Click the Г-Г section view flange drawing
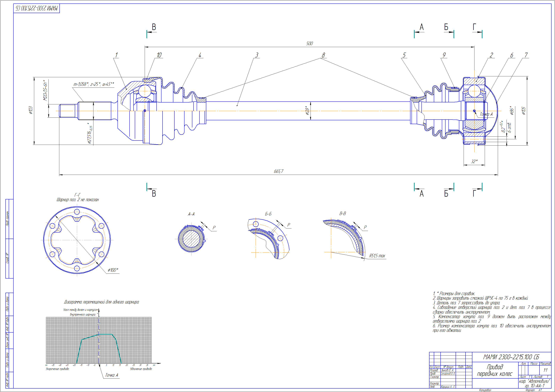555x392 pixels. pyautogui.click(x=77, y=240)
